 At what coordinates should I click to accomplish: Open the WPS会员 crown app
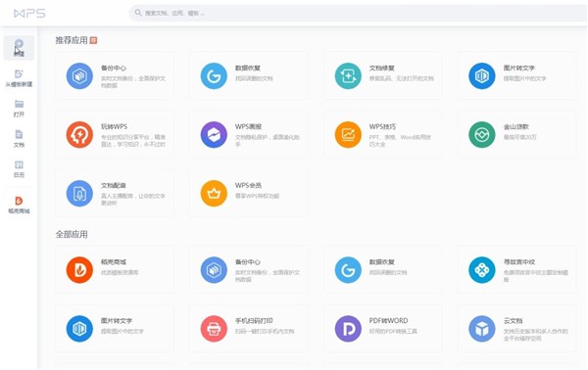[x=249, y=193]
